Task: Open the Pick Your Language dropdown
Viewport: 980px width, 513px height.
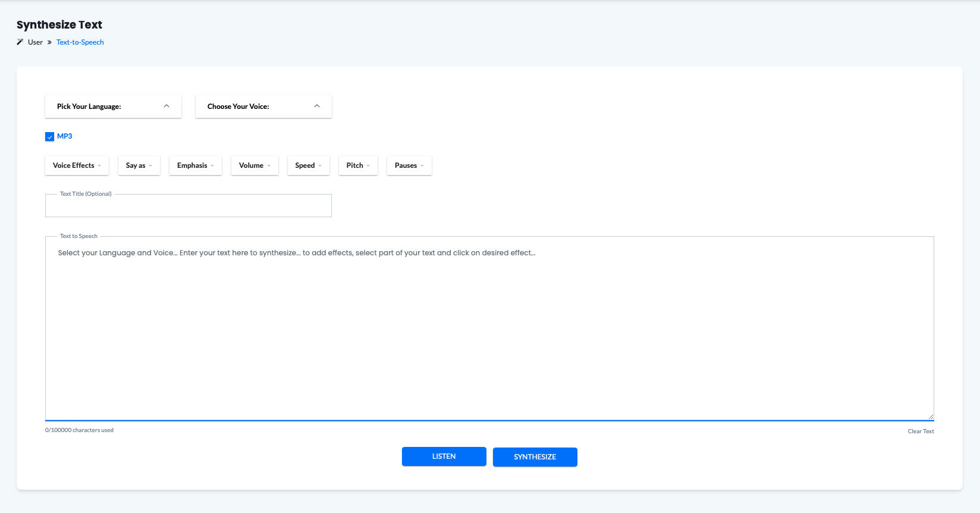Action: point(113,107)
